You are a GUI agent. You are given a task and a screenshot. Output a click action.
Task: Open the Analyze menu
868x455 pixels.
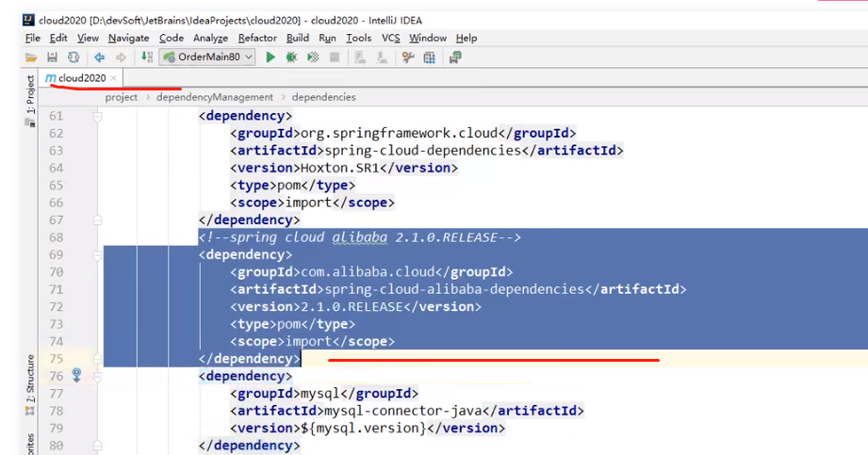[x=210, y=38]
